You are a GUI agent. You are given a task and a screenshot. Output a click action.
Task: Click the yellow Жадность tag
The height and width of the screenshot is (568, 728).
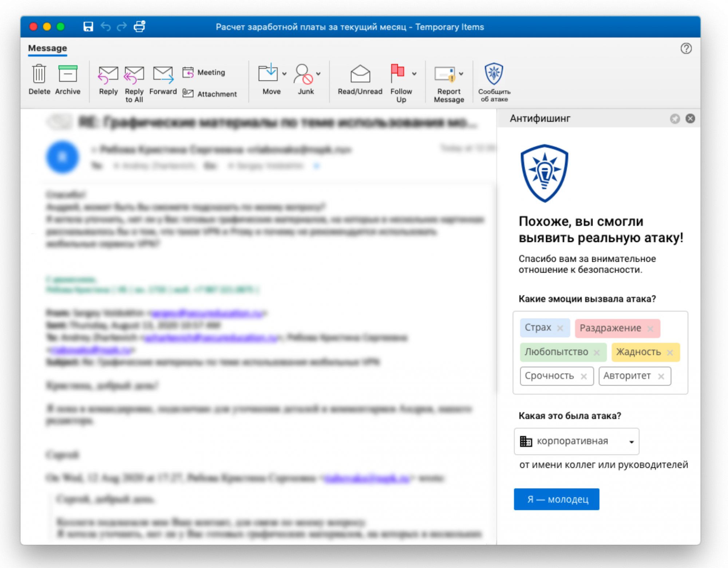[x=638, y=352]
